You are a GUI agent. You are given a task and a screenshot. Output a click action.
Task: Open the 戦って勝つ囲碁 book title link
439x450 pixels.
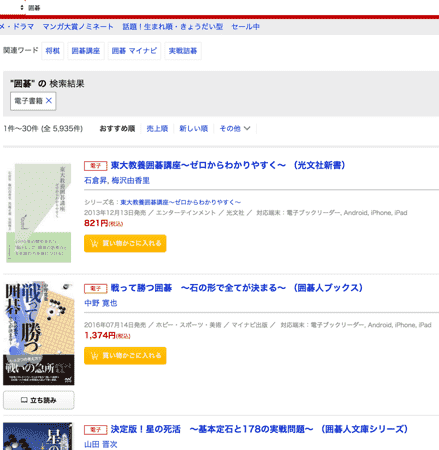[236, 288]
